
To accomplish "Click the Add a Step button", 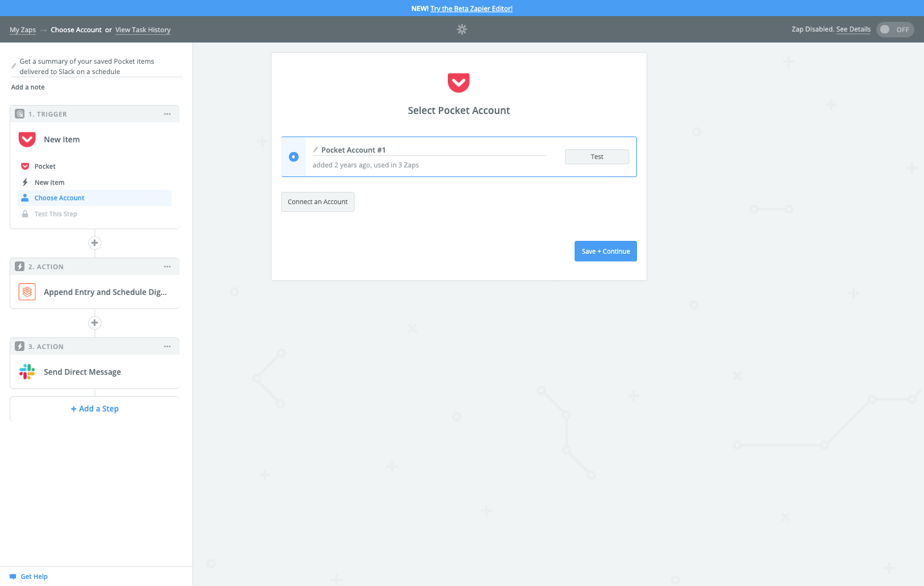I will click(x=95, y=409).
